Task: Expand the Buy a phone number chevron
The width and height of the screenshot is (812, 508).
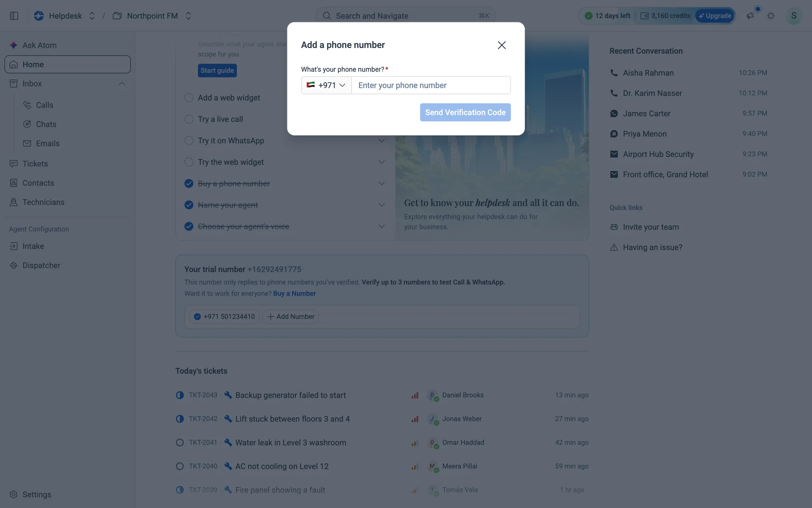Action: pos(382,184)
